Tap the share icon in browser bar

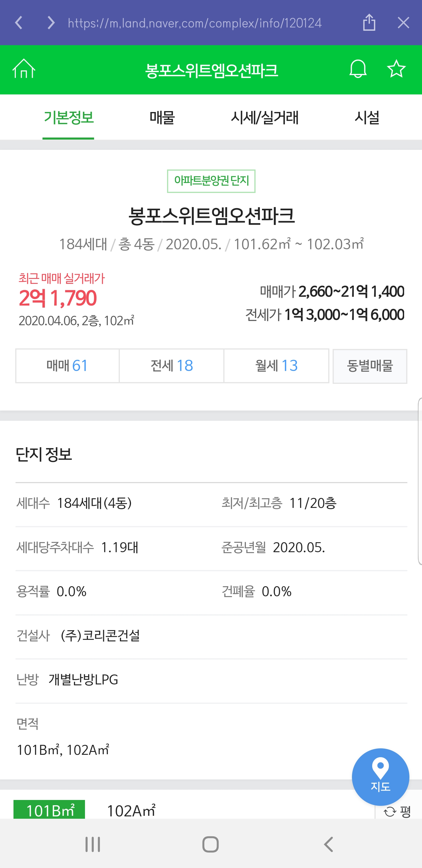(x=369, y=23)
